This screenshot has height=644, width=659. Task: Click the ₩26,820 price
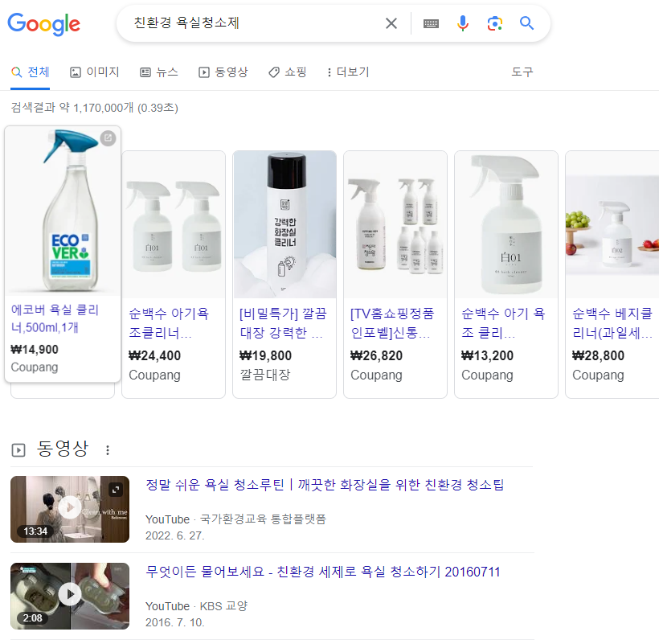pyautogui.click(x=376, y=355)
